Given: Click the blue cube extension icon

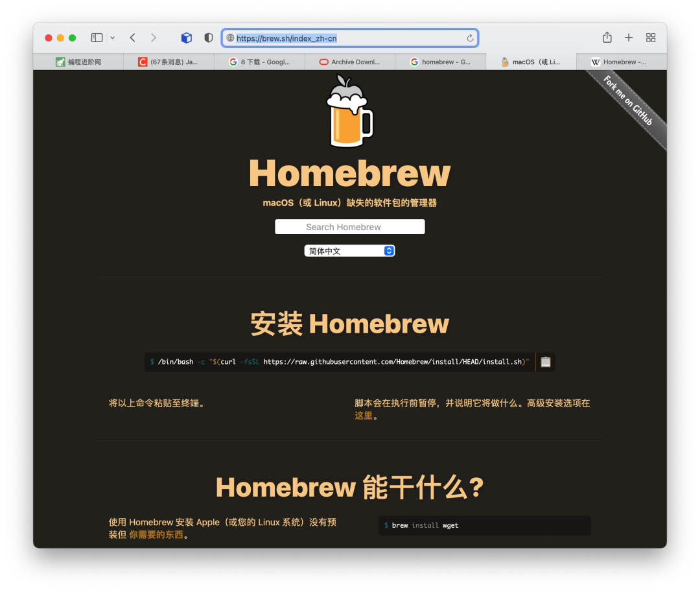Looking at the screenshot, I should [x=187, y=38].
